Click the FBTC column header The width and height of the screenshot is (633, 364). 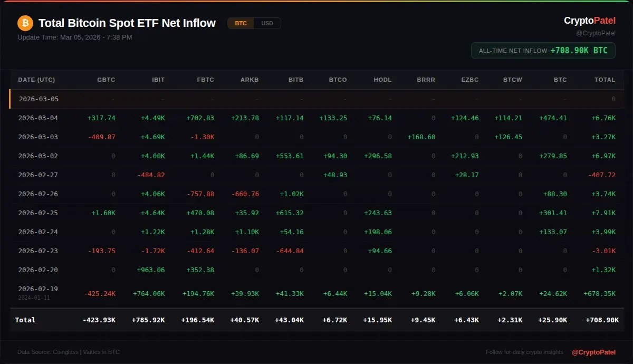[x=205, y=80]
